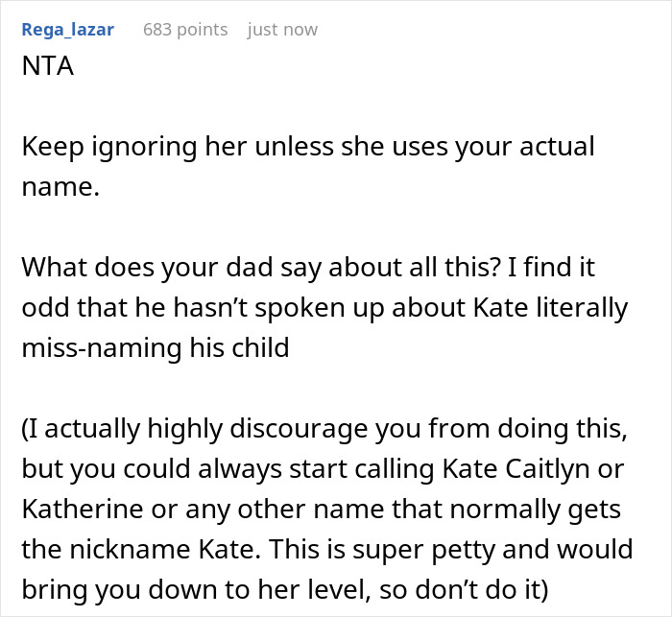This screenshot has width=672, height=617.
Task: Open the 'just now' comment timestamp
Action: click(282, 30)
